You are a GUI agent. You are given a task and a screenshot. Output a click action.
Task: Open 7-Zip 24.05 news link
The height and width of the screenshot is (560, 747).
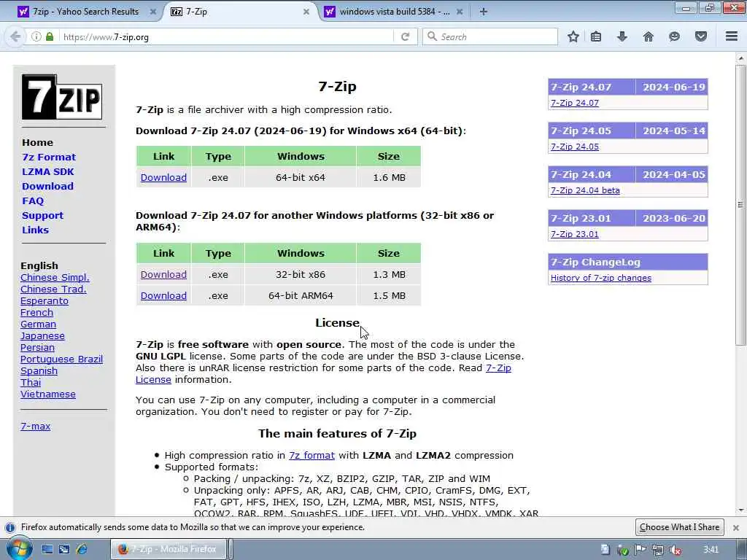click(x=575, y=147)
